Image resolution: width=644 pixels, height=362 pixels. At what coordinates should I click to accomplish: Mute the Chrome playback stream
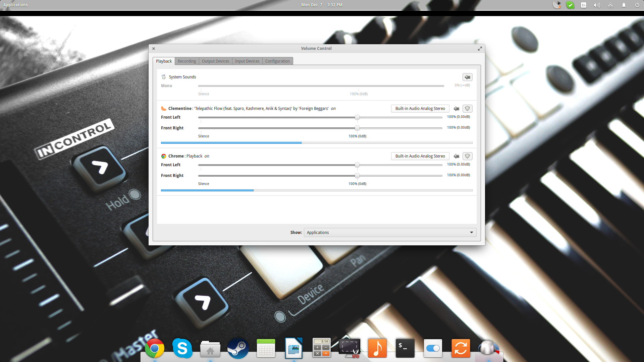click(457, 156)
